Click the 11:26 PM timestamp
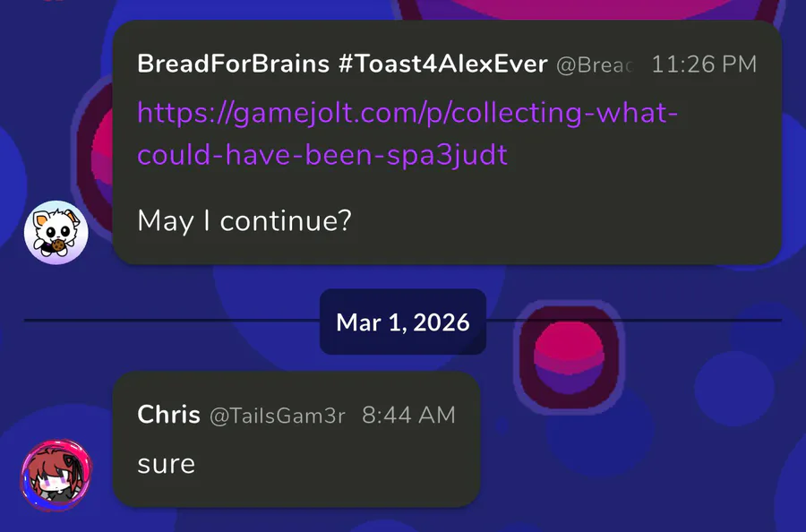806x532 pixels. click(704, 64)
